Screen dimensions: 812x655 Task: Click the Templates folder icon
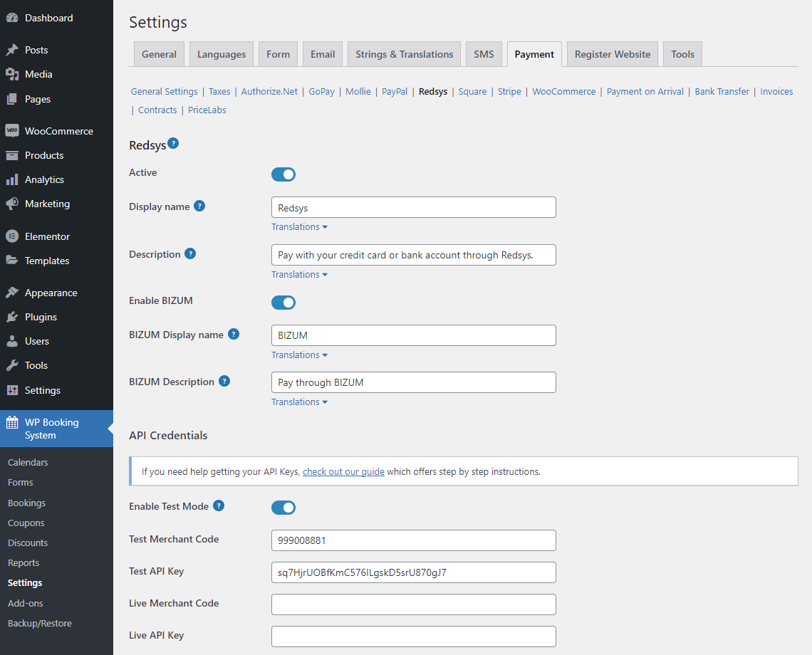12,261
